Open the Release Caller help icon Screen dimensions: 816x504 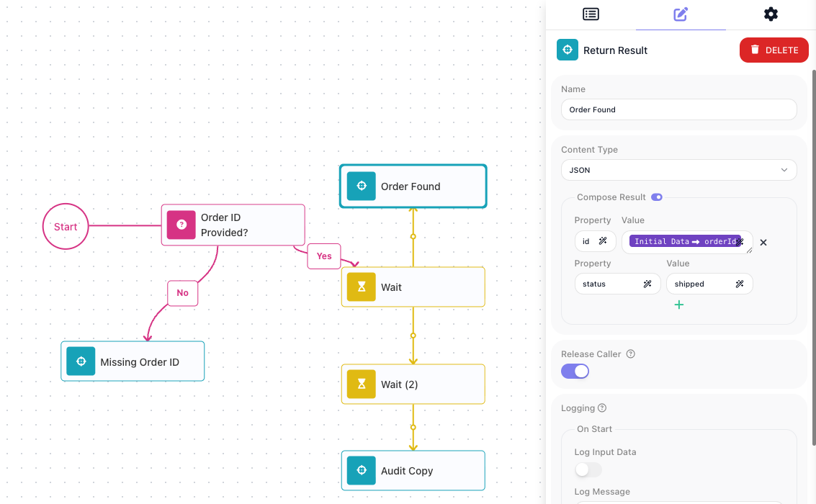(x=631, y=354)
